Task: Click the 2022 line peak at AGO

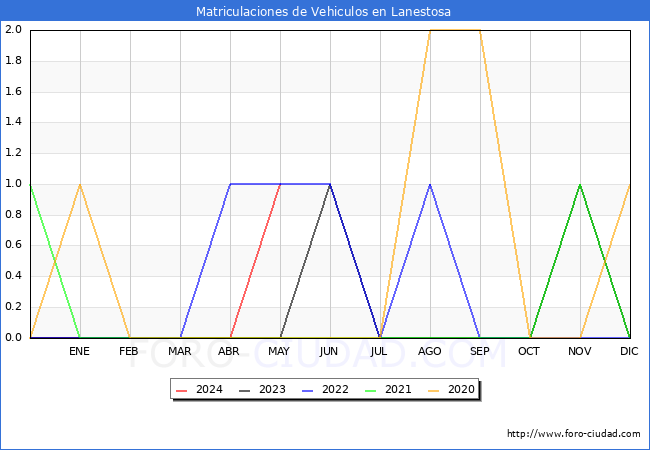Action: pos(430,184)
